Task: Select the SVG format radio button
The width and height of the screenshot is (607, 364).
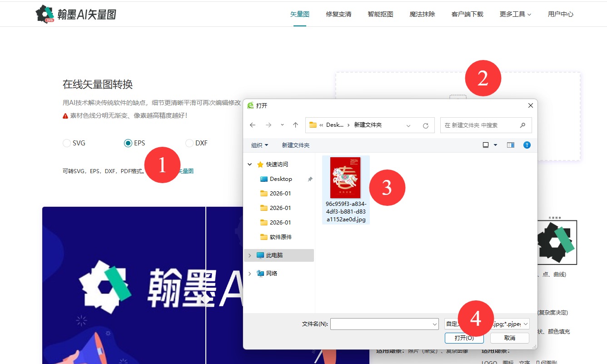Action: [x=67, y=143]
